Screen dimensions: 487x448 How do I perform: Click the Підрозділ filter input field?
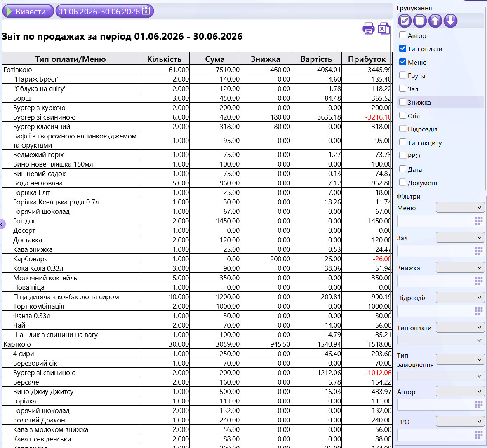click(x=441, y=311)
